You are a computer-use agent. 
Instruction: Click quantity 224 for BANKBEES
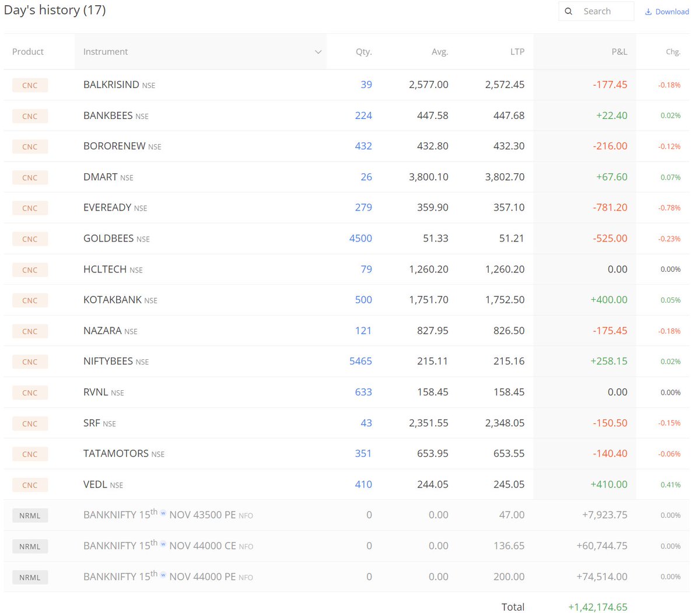click(x=363, y=115)
